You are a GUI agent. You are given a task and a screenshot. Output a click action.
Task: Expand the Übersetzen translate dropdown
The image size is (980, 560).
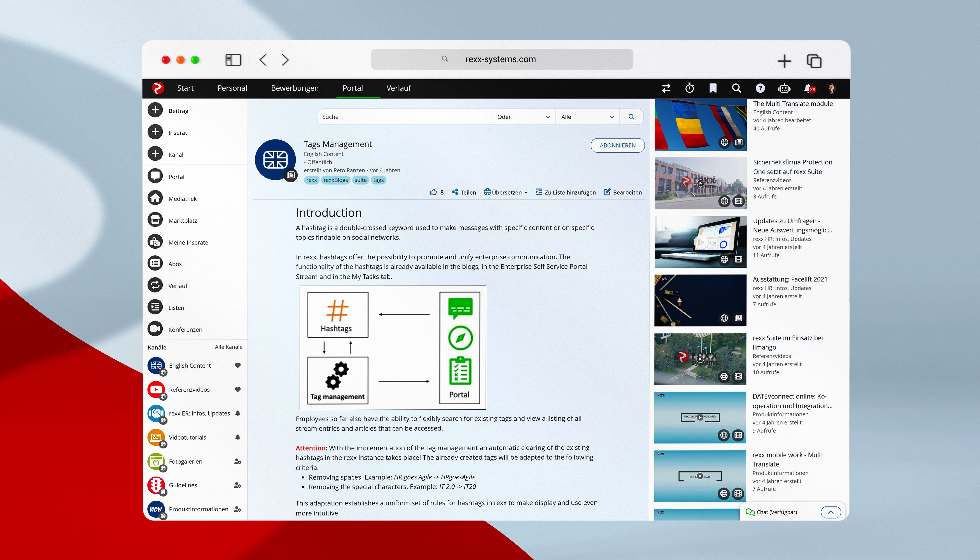(x=506, y=192)
